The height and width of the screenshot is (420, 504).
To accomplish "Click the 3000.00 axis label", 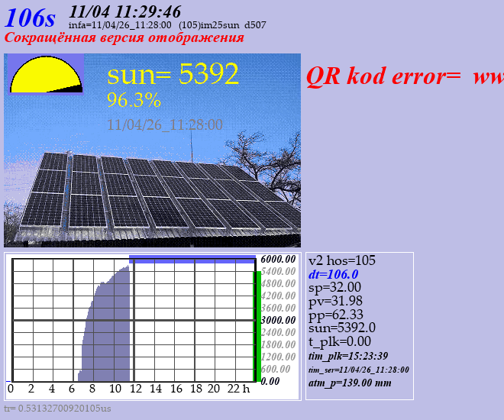I will [x=277, y=320].
